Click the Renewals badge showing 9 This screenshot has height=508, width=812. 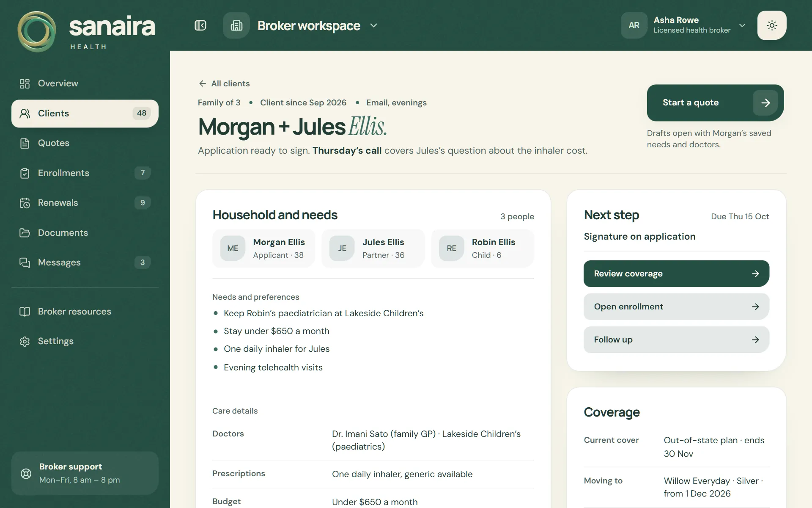pos(143,202)
